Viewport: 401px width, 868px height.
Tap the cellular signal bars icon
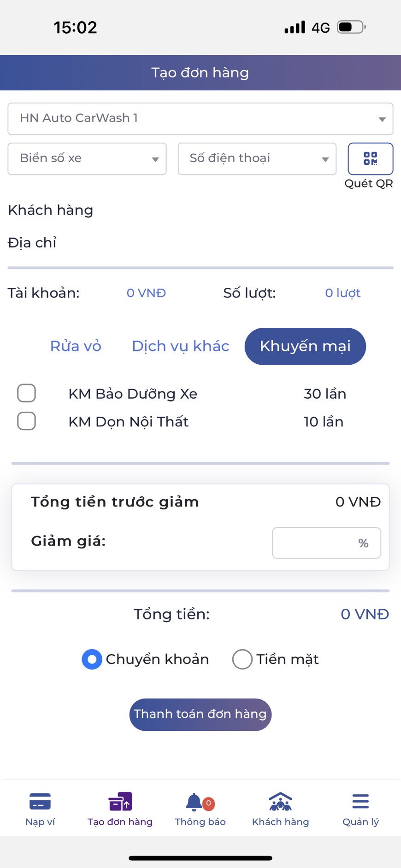pos(295,27)
